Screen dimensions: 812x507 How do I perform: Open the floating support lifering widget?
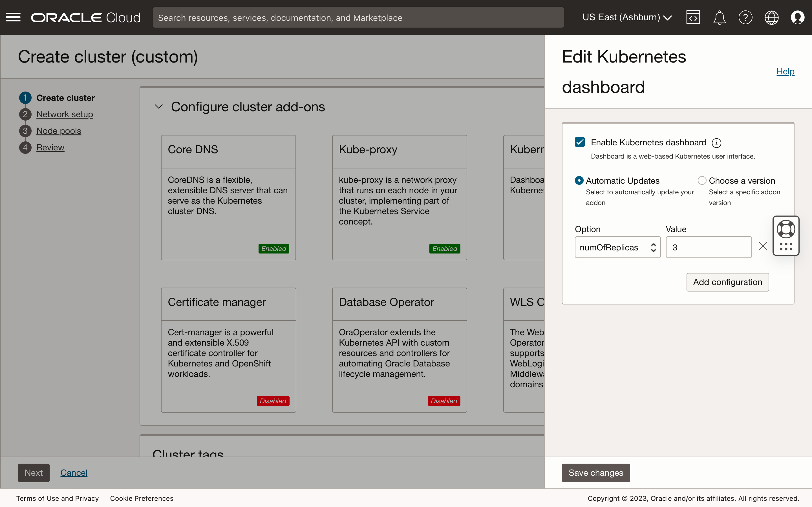786,228
